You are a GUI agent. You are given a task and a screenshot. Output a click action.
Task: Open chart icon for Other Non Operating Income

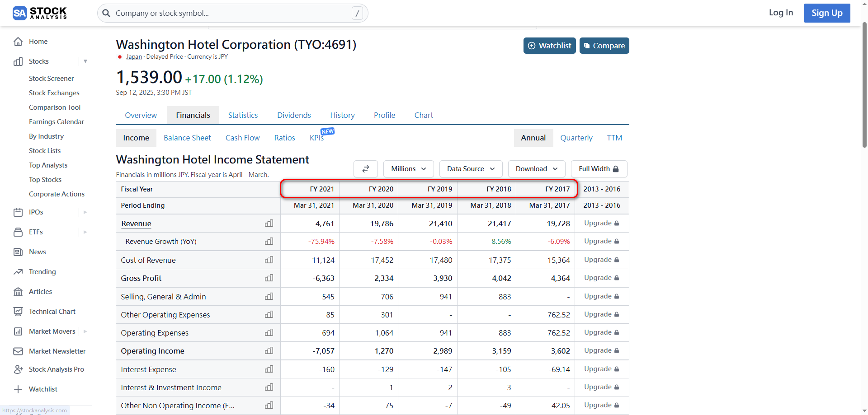pyautogui.click(x=269, y=405)
